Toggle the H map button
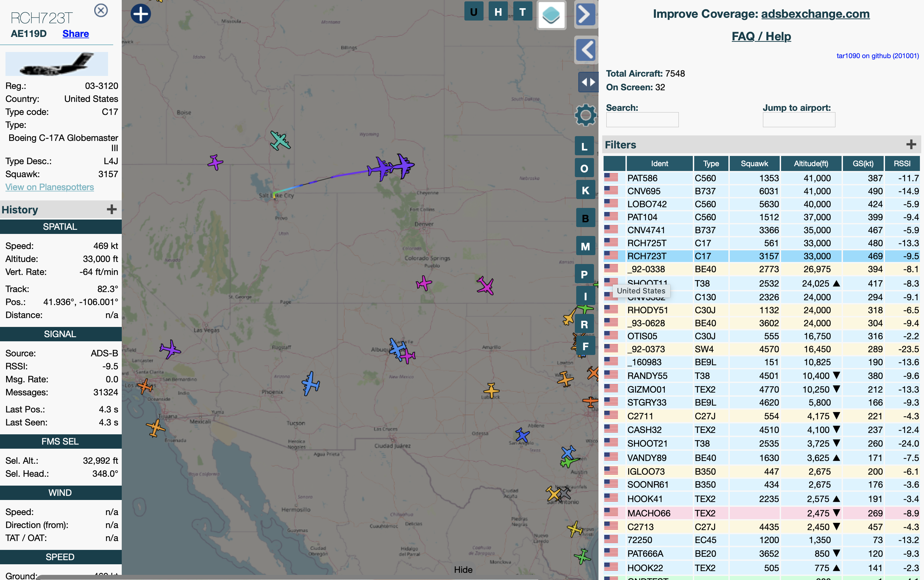Image resolution: width=924 pixels, height=580 pixels. pyautogui.click(x=498, y=12)
